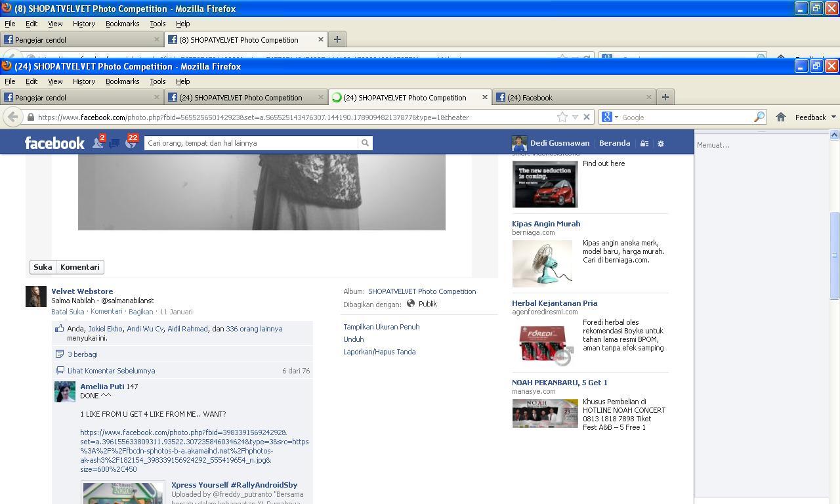
Task: Click the Komentari button under photo
Action: [x=80, y=267]
